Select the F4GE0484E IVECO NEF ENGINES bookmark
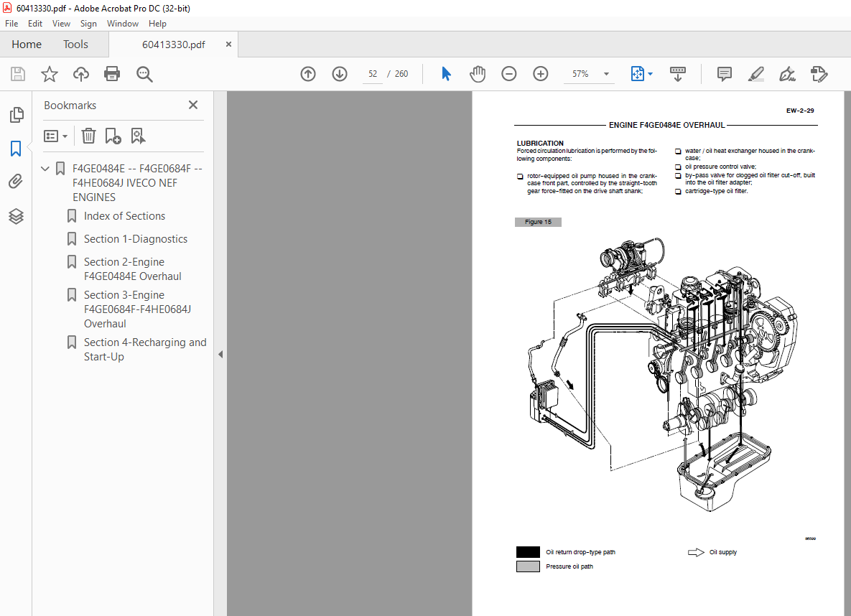851x616 pixels. 137,183
